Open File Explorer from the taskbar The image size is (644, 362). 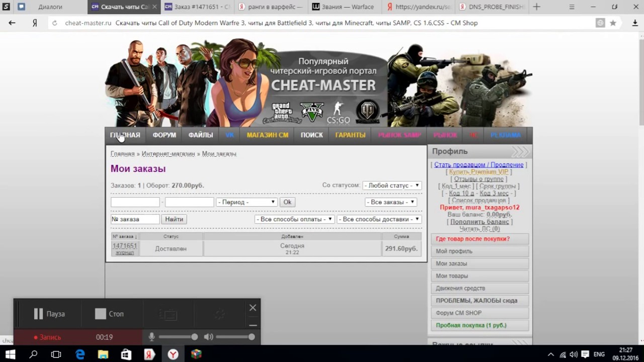tap(103, 354)
